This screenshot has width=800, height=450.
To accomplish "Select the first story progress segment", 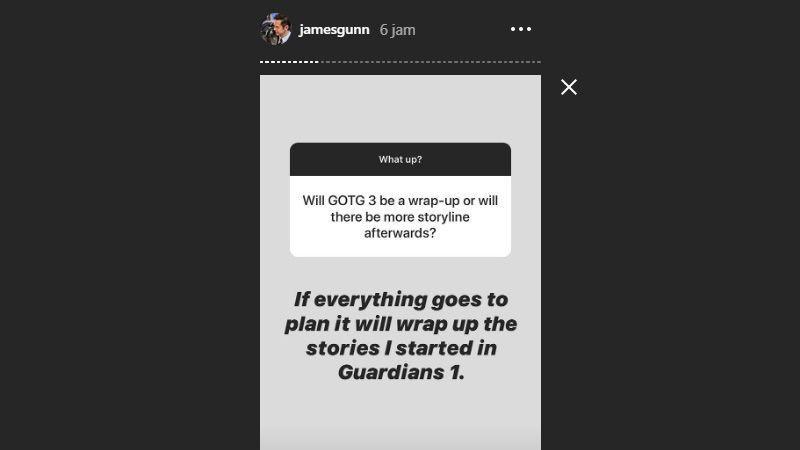I will click(262, 62).
